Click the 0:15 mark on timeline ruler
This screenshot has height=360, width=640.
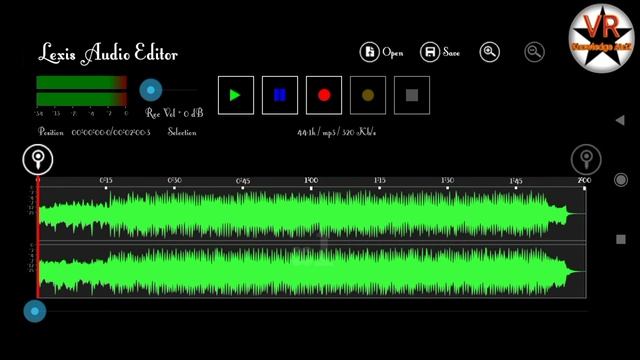tap(106, 180)
